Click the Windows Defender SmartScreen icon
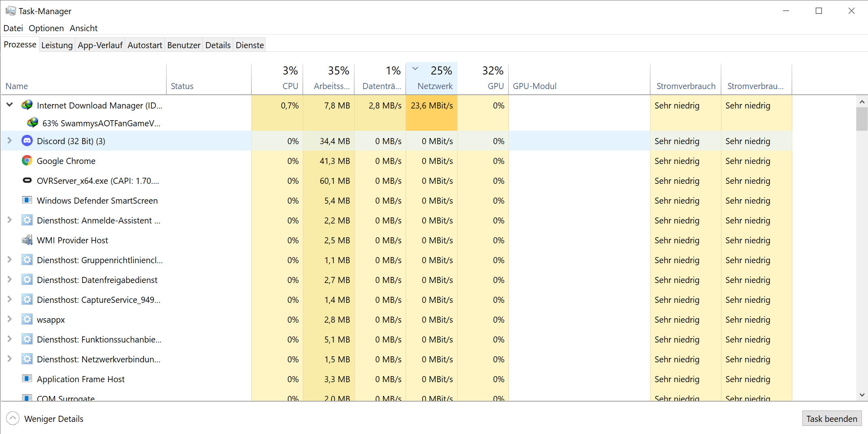This screenshot has width=868, height=434. point(27,200)
